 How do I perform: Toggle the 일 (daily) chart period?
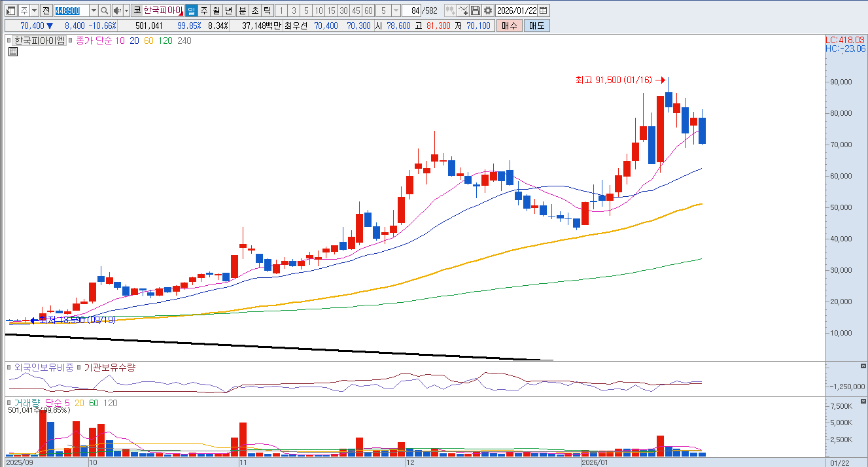(x=191, y=10)
